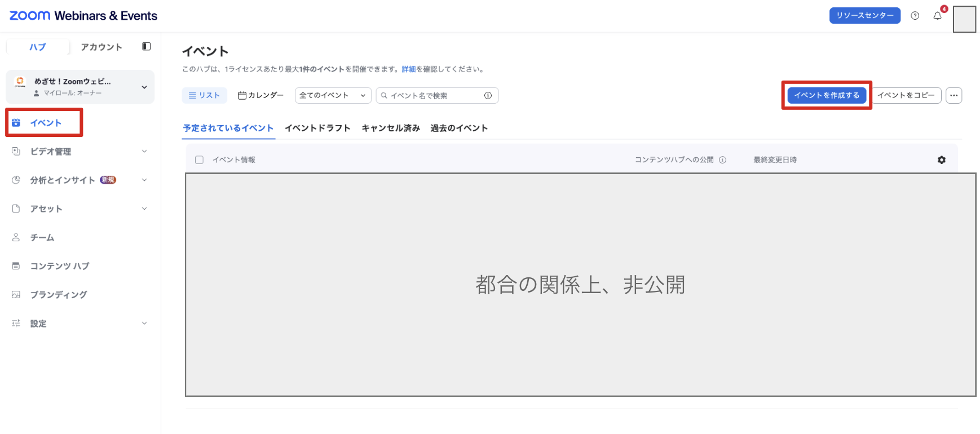The image size is (980, 434).
Task: Open table column settings gear icon
Action: tap(942, 160)
